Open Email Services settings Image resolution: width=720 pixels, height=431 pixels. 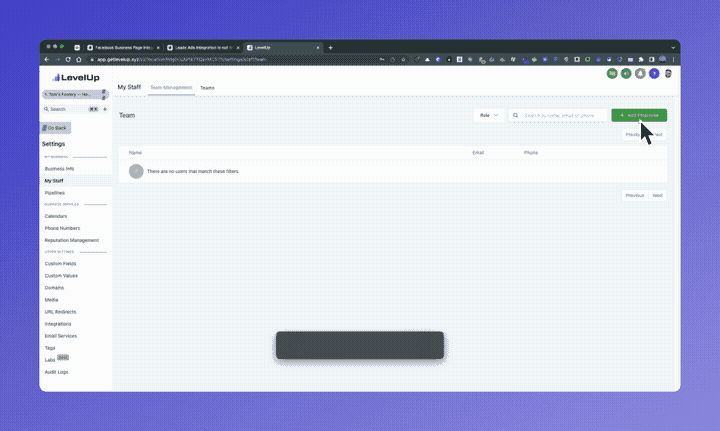coord(61,336)
